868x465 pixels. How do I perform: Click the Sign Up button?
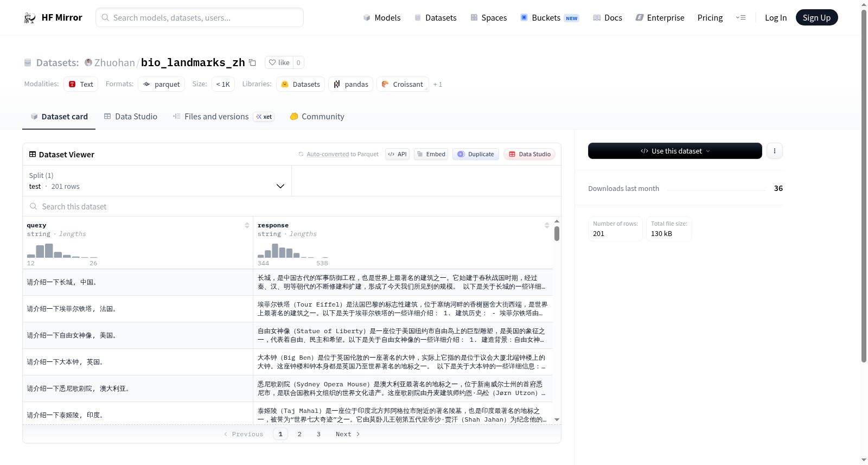(816, 17)
